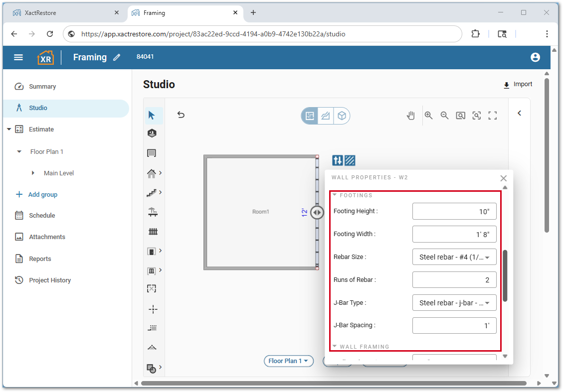Open the Rebar Size dropdown
Image resolution: width=563 pixels, height=392 pixels.
point(454,257)
